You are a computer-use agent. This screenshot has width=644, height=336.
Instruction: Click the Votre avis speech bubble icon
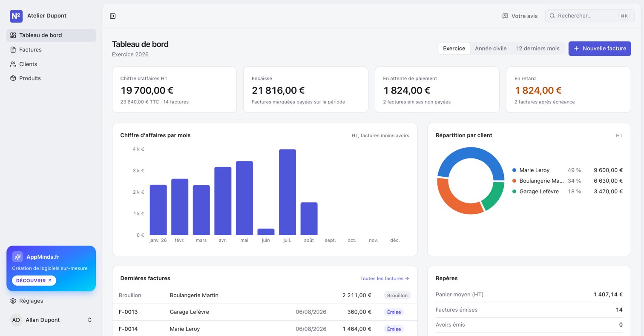tap(505, 16)
